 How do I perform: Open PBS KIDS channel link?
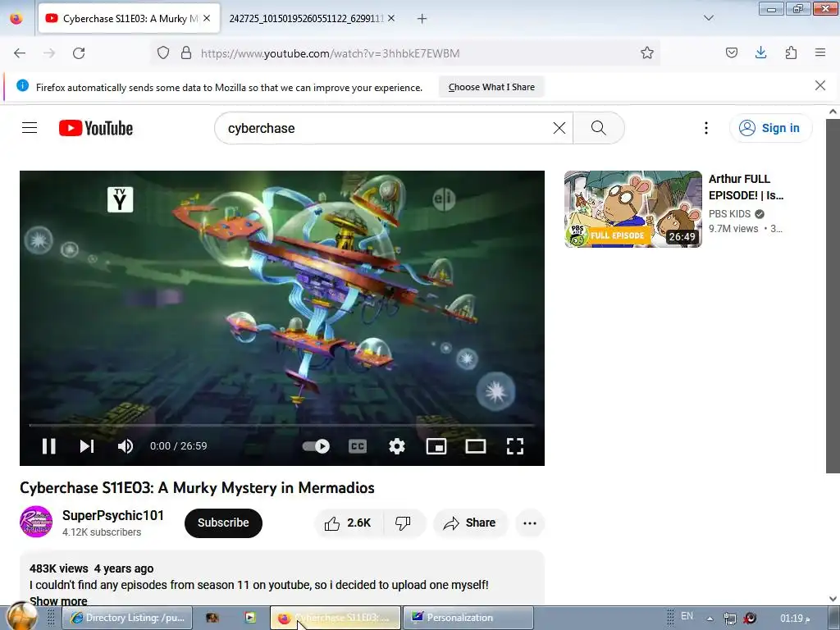coord(729,214)
